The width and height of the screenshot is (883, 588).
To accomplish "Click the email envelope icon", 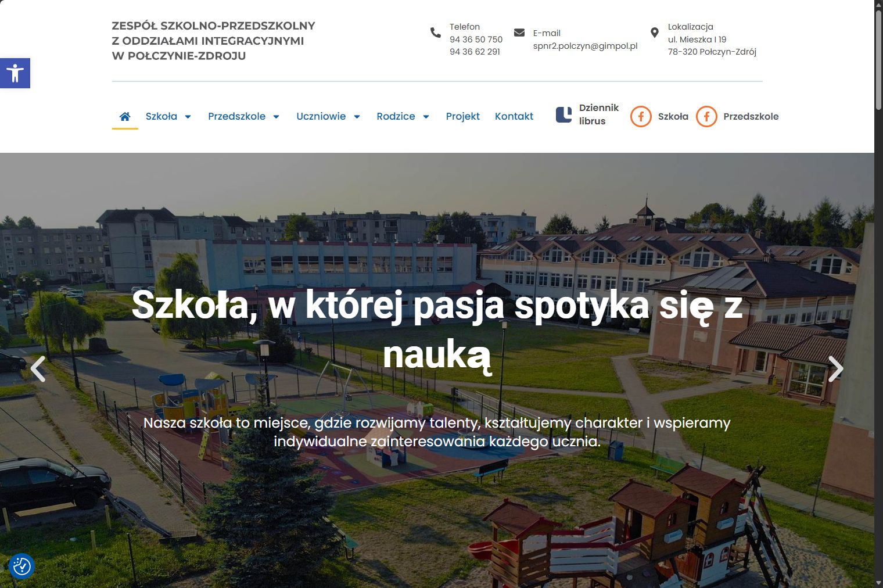I will pos(519,33).
